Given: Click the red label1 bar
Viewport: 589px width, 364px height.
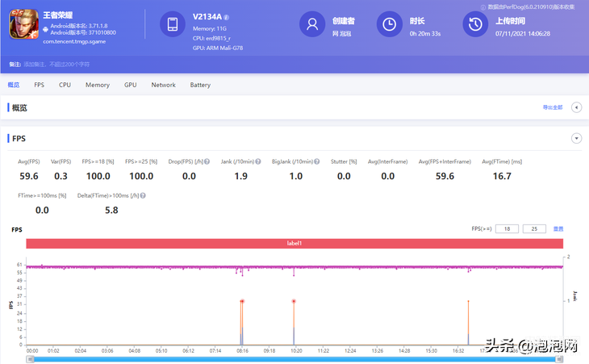Looking at the screenshot, I should (294, 243).
